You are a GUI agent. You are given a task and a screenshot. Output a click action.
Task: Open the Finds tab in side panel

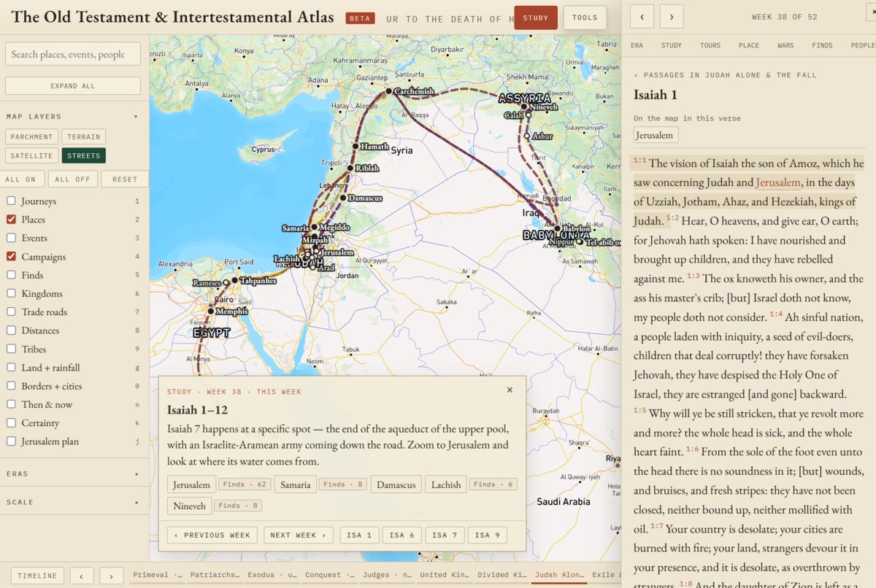(x=822, y=45)
